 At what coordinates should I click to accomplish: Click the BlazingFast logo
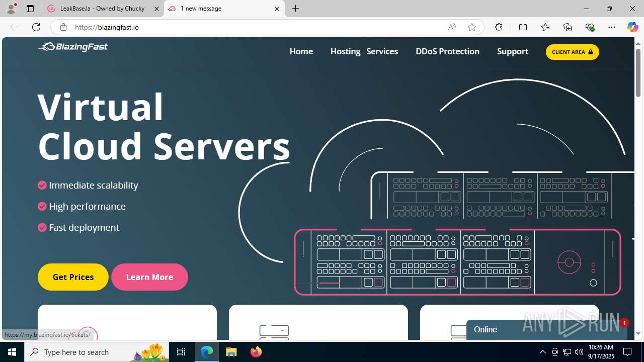73,47
